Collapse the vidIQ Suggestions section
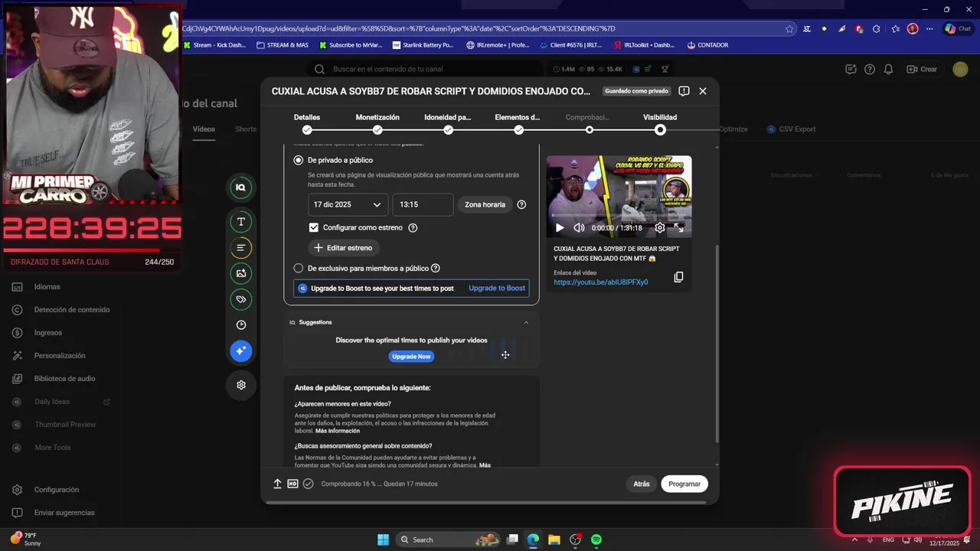 coord(526,322)
